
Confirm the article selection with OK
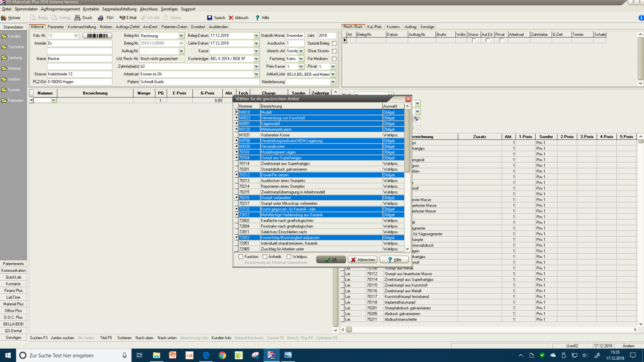coord(331,260)
